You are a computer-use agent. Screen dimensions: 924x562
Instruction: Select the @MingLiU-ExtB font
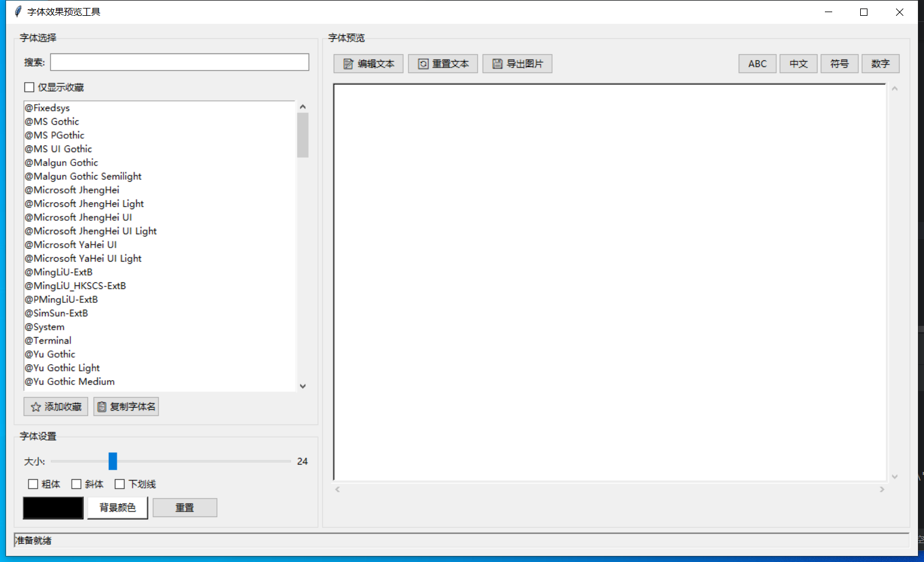[x=159, y=272]
